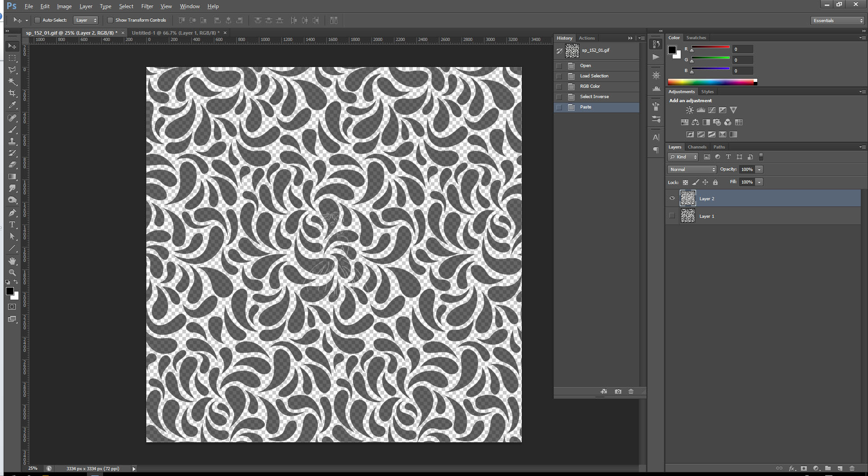Switch to the Swatches tab

(696, 38)
